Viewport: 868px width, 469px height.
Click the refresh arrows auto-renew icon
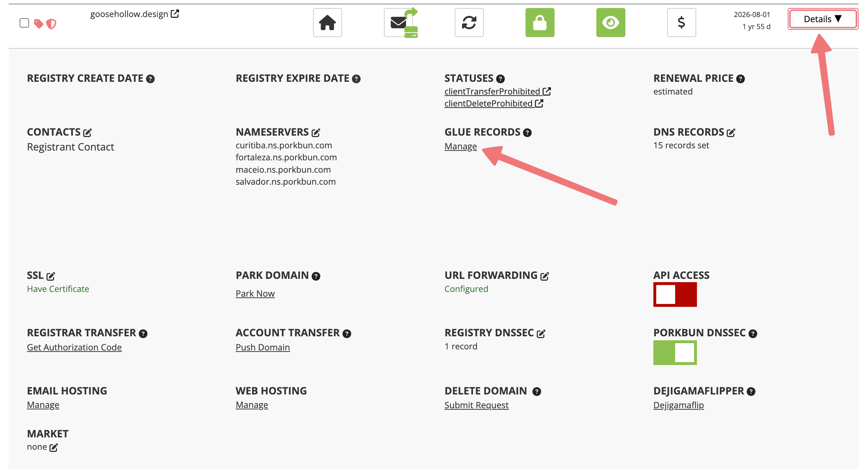(469, 23)
